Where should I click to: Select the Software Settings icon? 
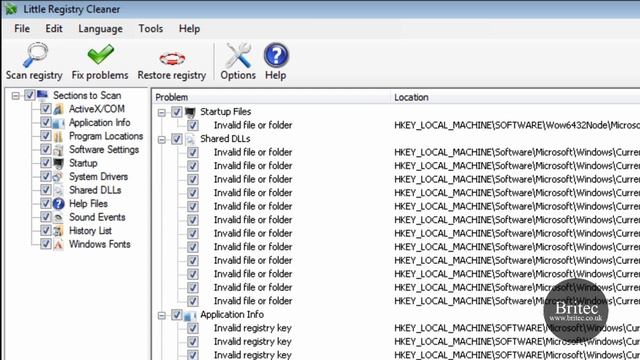pyautogui.click(x=59, y=150)
